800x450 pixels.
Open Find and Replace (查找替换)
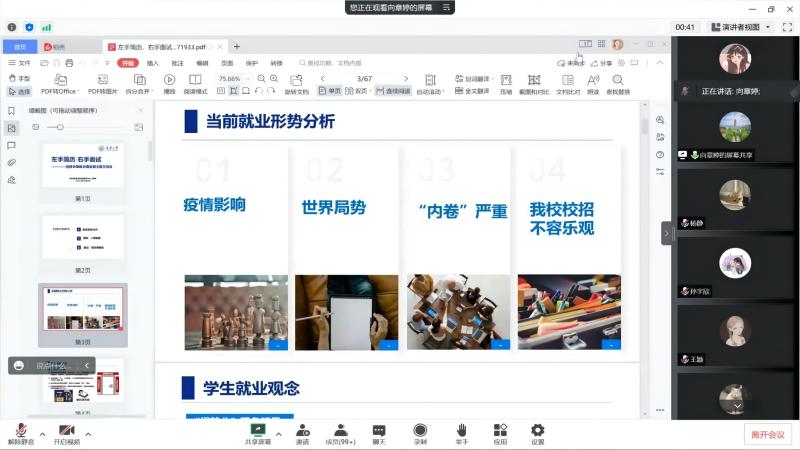618,84
